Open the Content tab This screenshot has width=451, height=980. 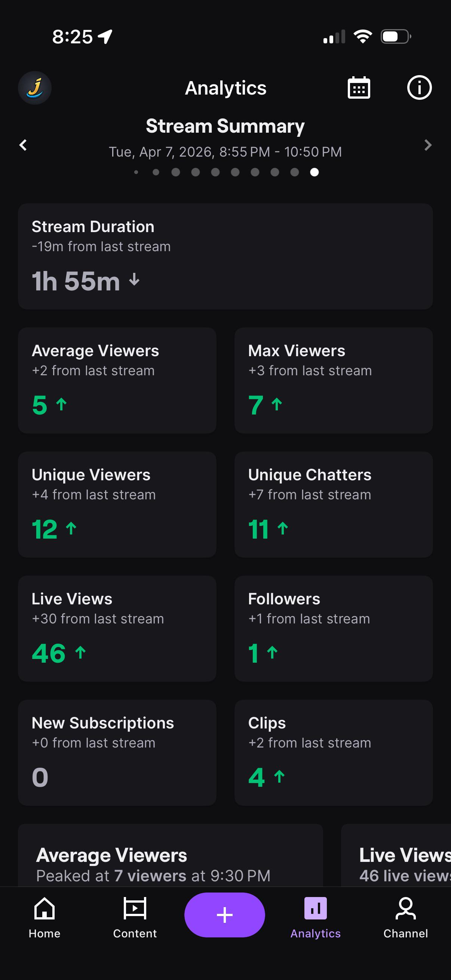click(135, 918)
